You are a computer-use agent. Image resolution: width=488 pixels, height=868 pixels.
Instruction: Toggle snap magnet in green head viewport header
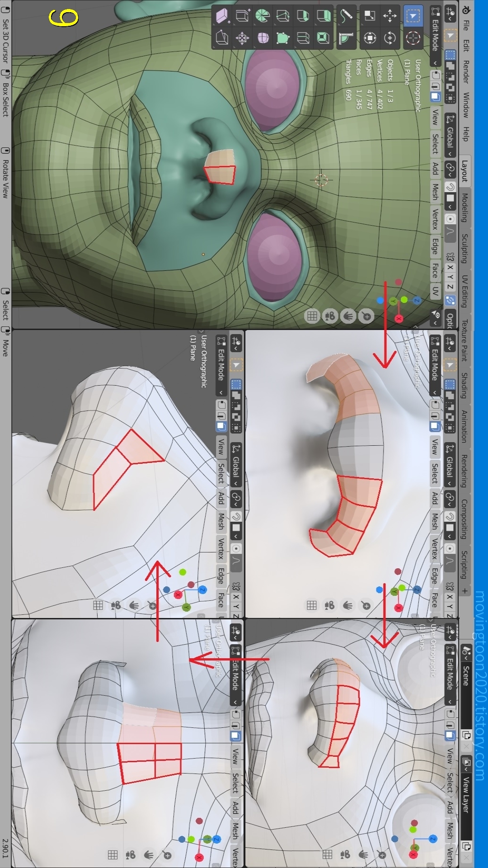coord(450,187)
